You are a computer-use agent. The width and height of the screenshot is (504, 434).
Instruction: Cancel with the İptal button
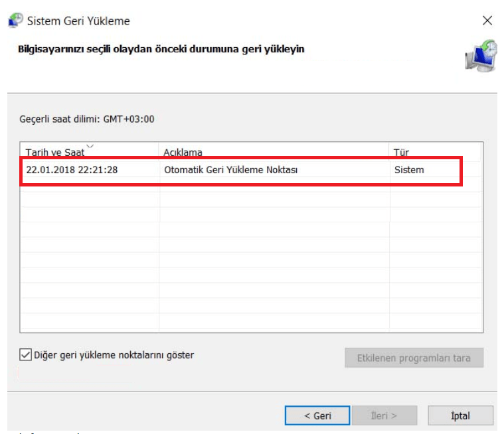pyautogui.click(x=460, y=415)
